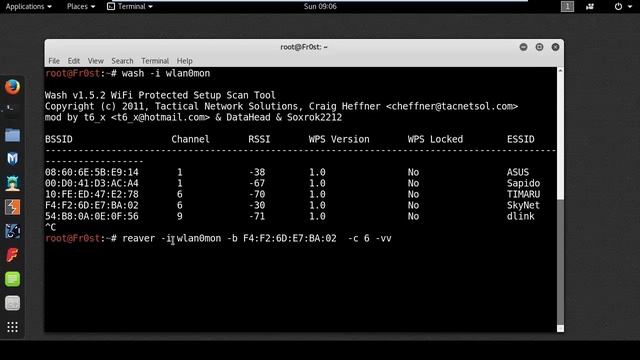Screen dimensions: 640x360
Task: Click the RSSI value -30
Action: tap(257, 205)
